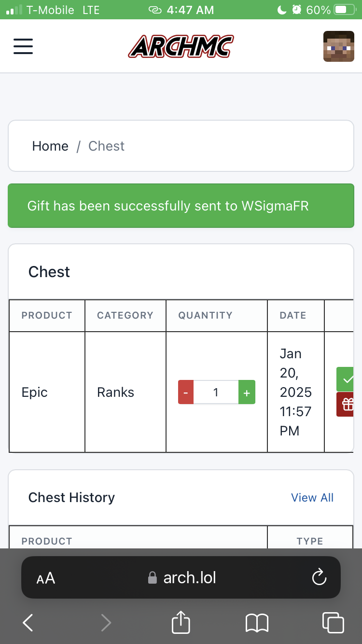Tap the ARCHMC logo
The height and width of the screenshot is (644, 362).
pos(181,46)
